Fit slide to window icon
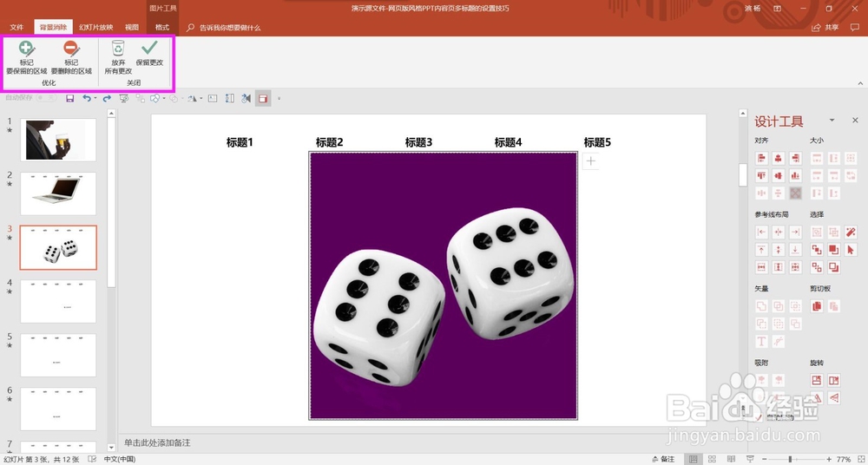The image size is (868, 465). click(859, 460)
